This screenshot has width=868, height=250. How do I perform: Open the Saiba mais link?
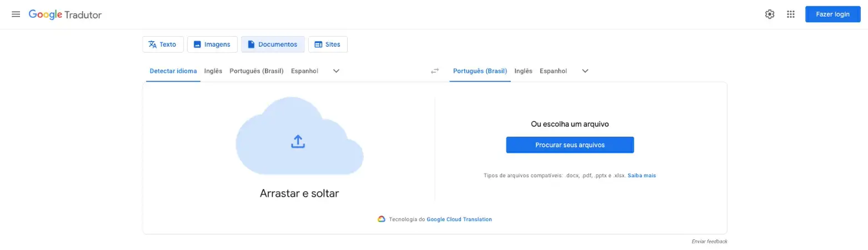pos(641,176)
